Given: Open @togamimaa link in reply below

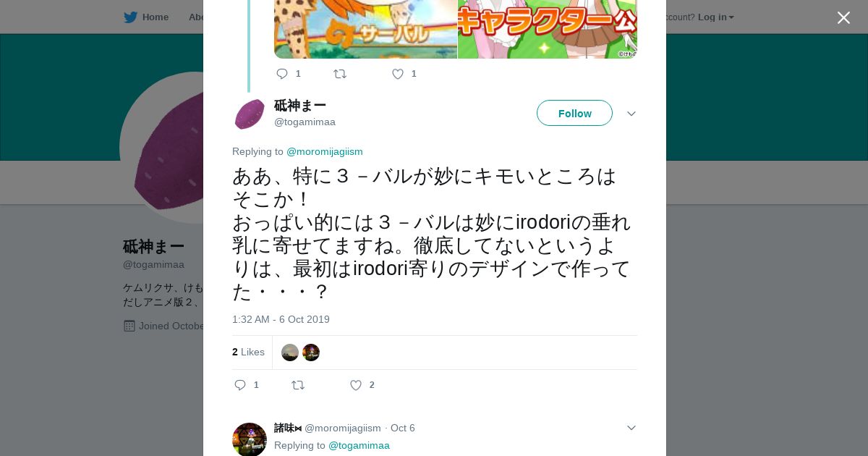Looking at the screenshot, I should pyautogui.click(x=359, y=445).
